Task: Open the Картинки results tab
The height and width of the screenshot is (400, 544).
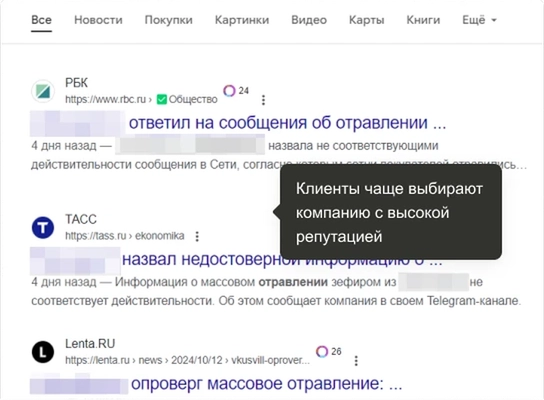Action: pyautogui.click(x=242, y=20)
